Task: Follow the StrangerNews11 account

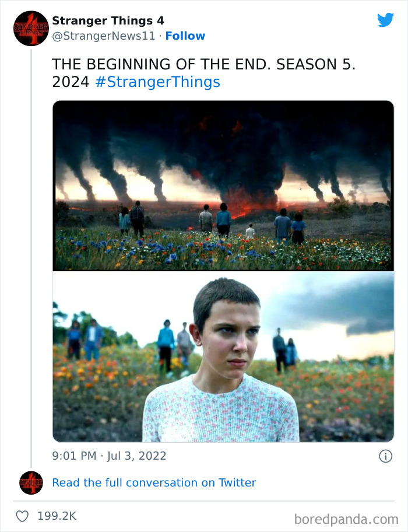Action: pyautogui.click(x=185, y=36)
